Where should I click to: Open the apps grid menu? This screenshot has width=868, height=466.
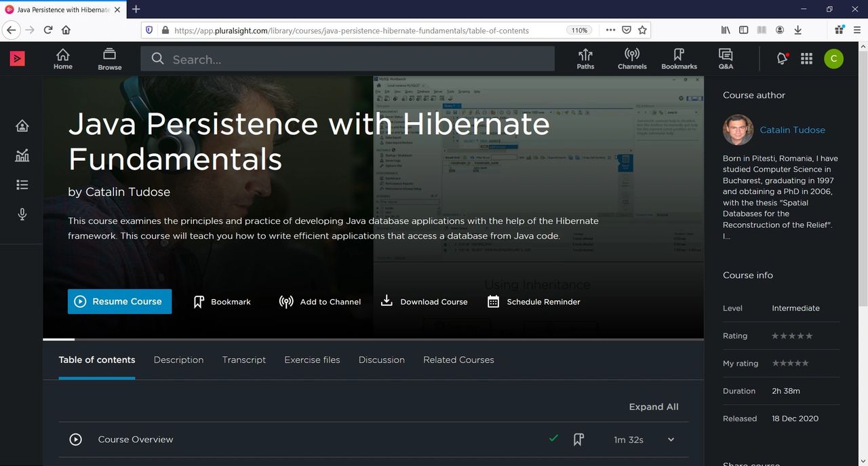[x=806, y=59]
